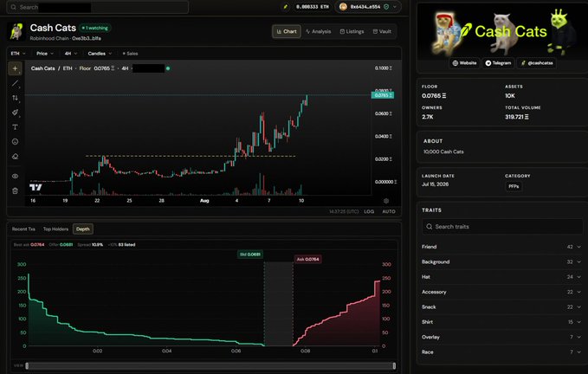This screenshot has width=588, height=374.
Task: Open the emoji sticker tool
Action: 15,142
